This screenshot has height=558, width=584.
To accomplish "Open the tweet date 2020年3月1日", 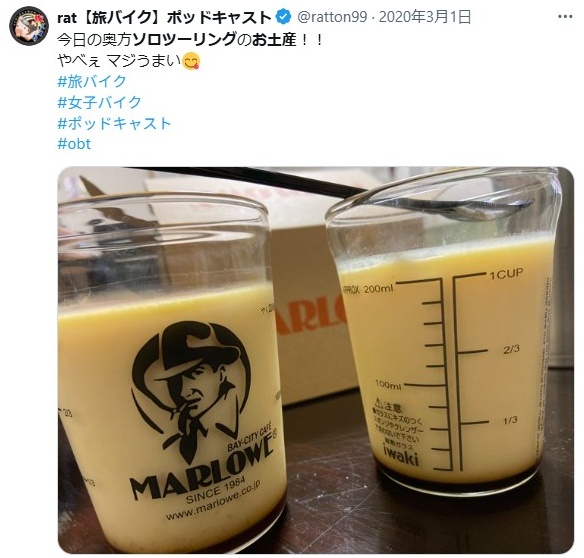I will (x=425, y=17).
